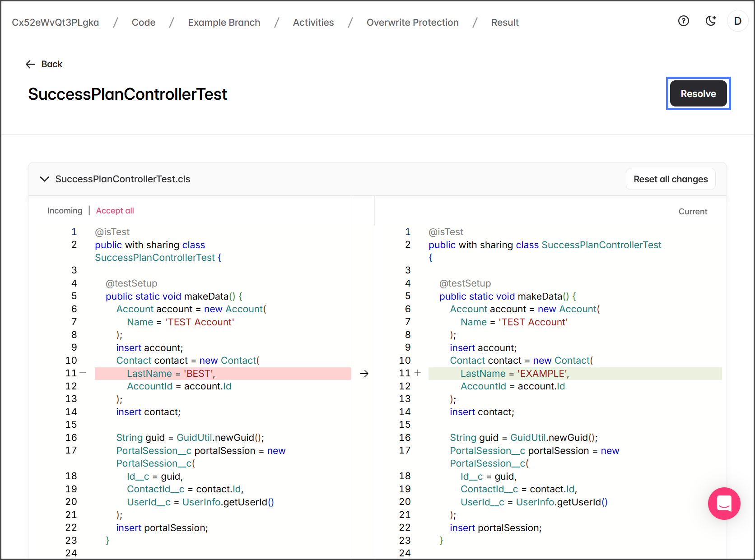Select the Cx52eWvQt3PLgka breadcrumb
755x560 pixels.
55,23
